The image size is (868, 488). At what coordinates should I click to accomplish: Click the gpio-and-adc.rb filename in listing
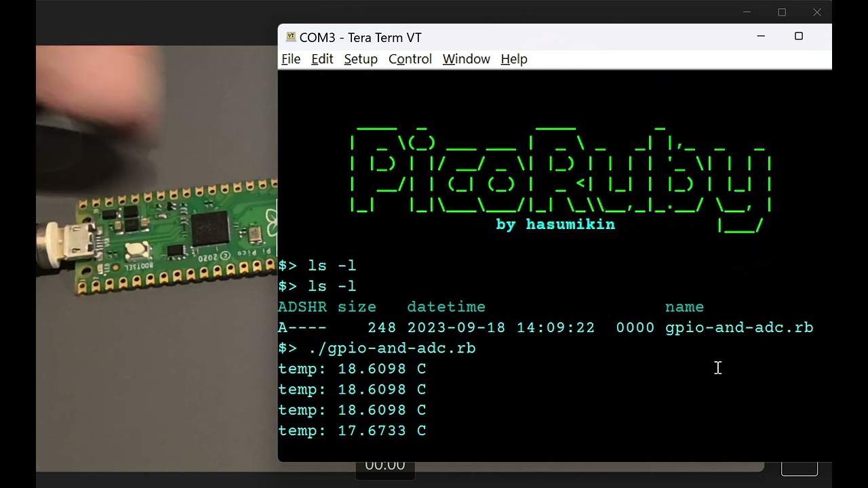[738, 328]
